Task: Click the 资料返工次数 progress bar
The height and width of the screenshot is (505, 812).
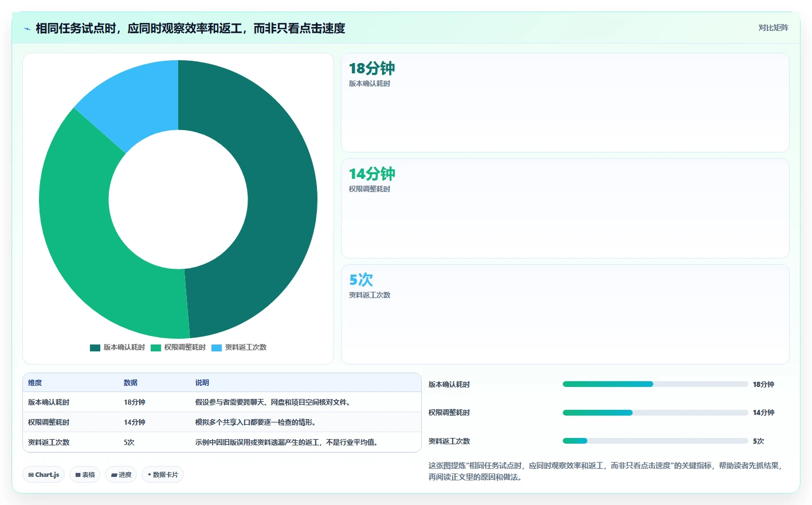Action: pyautogui.click(x=656, y=441)
